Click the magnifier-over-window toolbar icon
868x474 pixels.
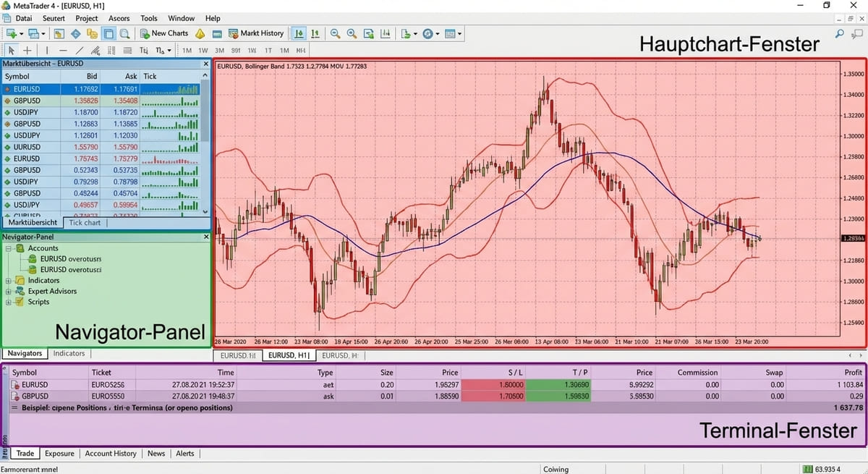coord(124,33)
